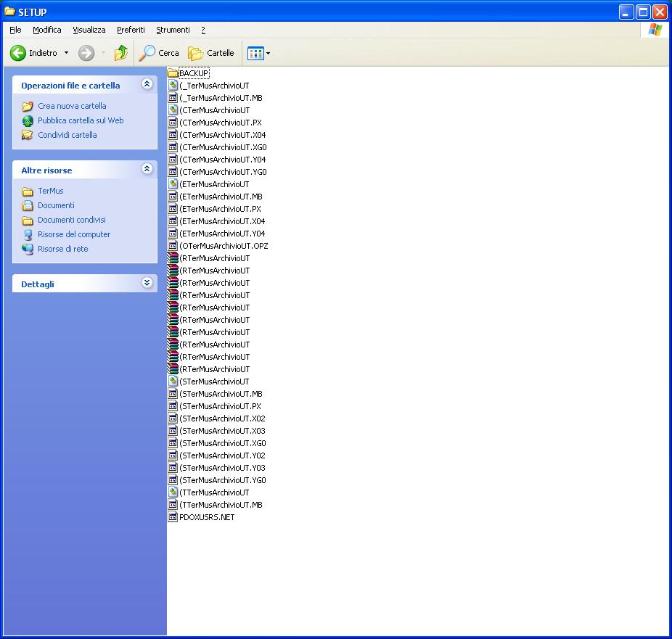Screen dimensions: 672x639
Task: Click the up one level folder icon
Action: pyautogui.click(x=121, y=53)
